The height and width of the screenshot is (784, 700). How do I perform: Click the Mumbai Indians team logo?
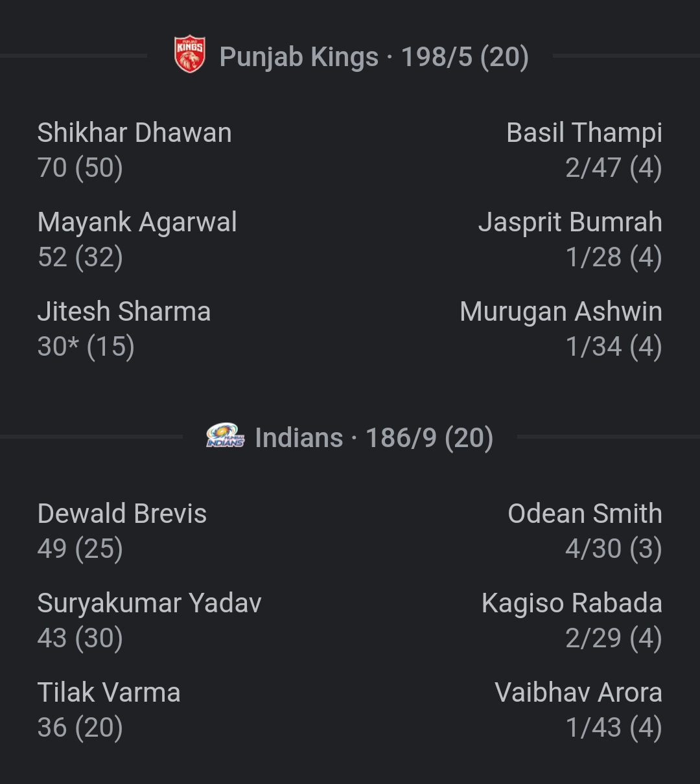pyautogui.click(x=225, y=435)
